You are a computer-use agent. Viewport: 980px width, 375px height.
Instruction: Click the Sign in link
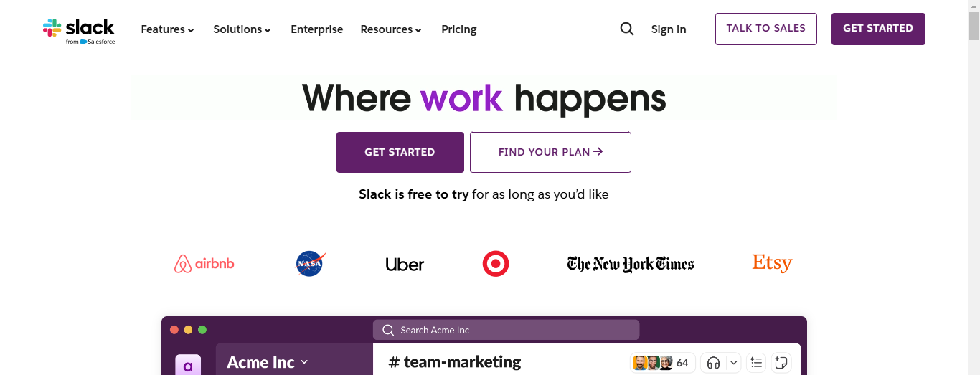click(669, 29)
